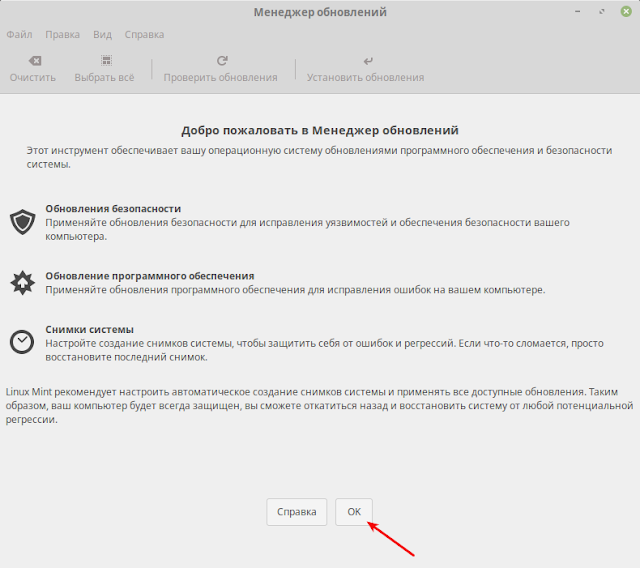Click the heading Обновление программного обеспечения
The height and width of the screenshot is (568, 640).
(x=150, y=276)
